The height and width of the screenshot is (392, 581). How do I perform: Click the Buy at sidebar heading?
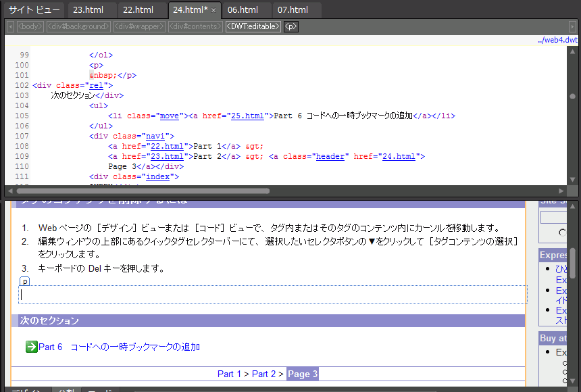[x=553, y=338]
